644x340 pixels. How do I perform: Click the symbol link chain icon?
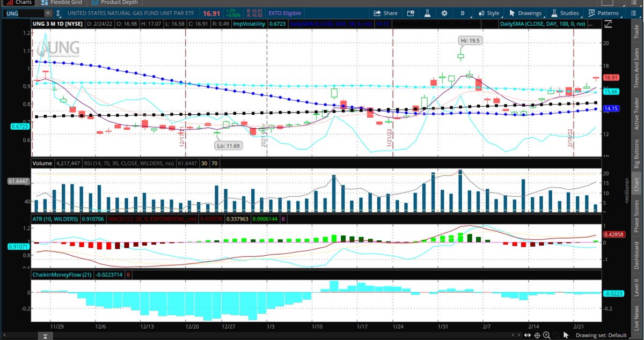tap(58, 13)
